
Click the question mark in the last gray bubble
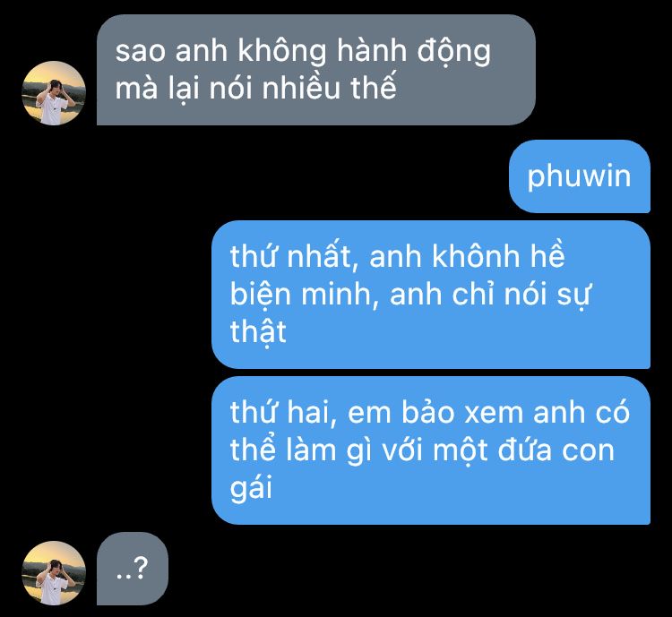pyautogui.click(x=141, y=568)
